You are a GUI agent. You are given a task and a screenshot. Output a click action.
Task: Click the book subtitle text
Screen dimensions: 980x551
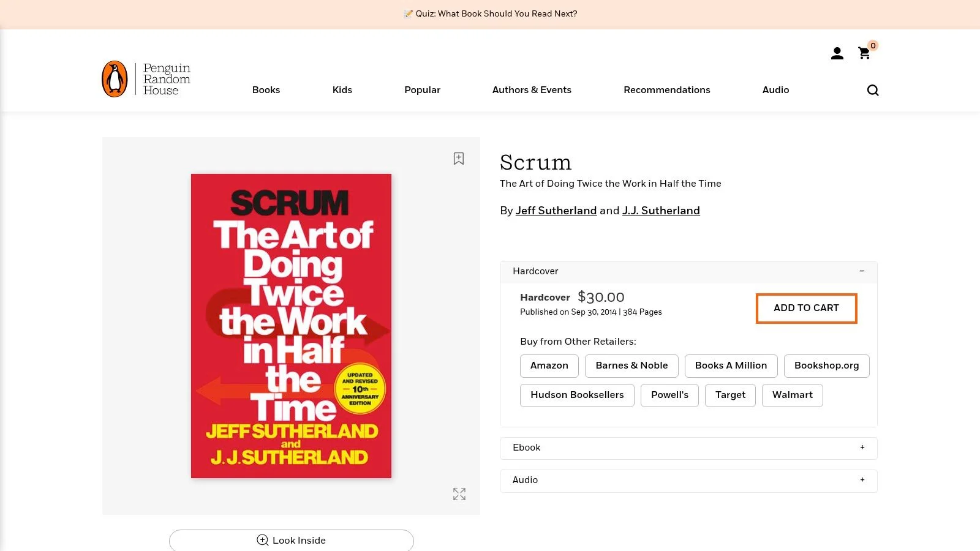point(611,184)
